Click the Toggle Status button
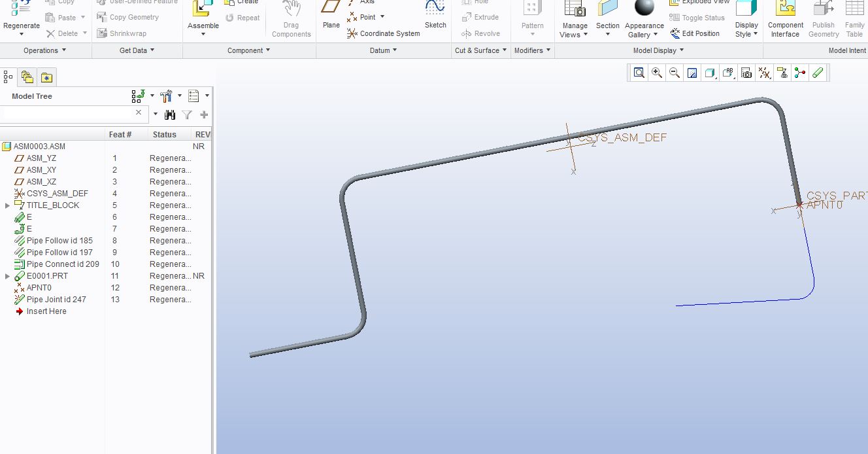The image size is (868, 454). coord(697,18)
